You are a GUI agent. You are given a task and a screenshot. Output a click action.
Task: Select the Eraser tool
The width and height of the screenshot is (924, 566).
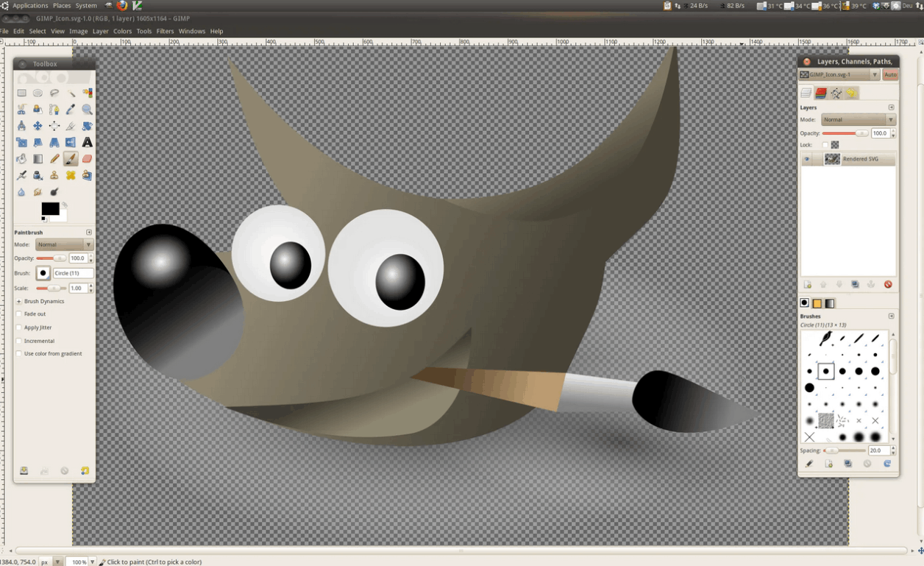point(87,159)
